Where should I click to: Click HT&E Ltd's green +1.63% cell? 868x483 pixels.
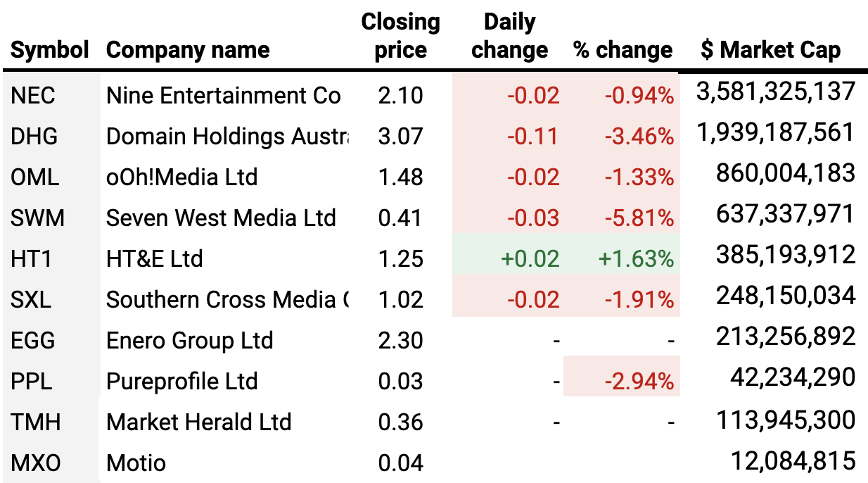[x=637, y=259]
